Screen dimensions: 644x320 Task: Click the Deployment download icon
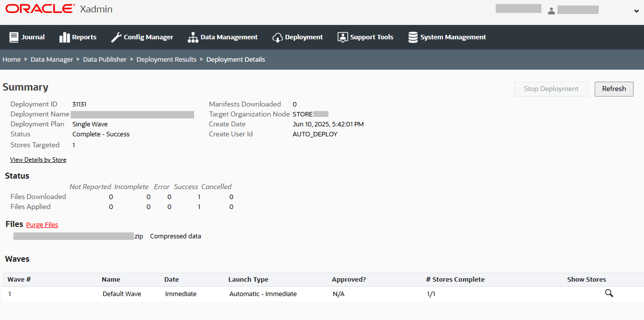[277, 37]
